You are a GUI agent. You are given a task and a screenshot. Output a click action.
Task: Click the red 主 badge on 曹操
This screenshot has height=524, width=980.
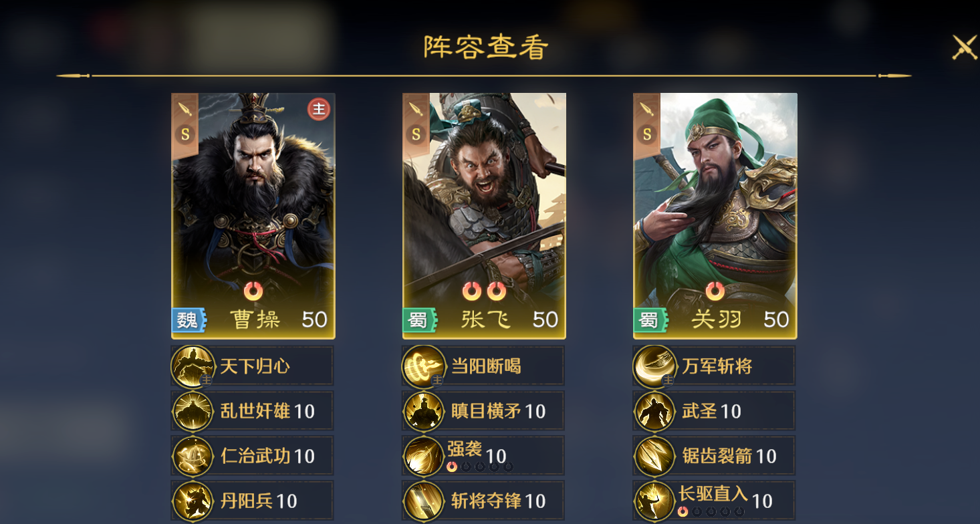click(319, 109)
